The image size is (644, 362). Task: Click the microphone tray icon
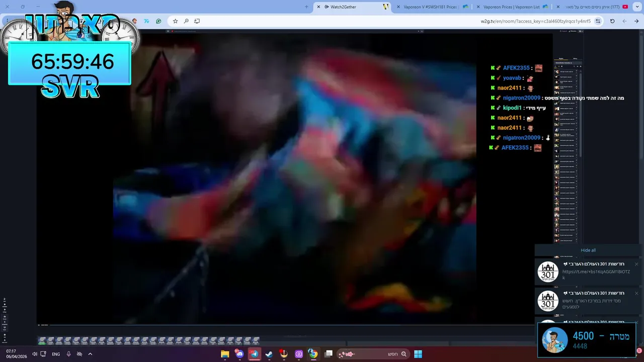(69, 354)
